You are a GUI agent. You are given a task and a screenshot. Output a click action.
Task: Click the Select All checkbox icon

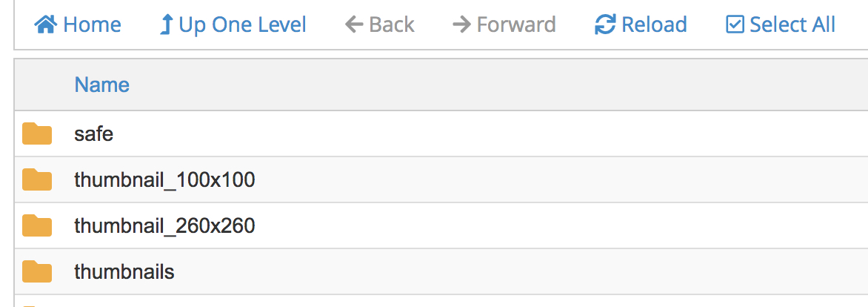click(735, 25)
